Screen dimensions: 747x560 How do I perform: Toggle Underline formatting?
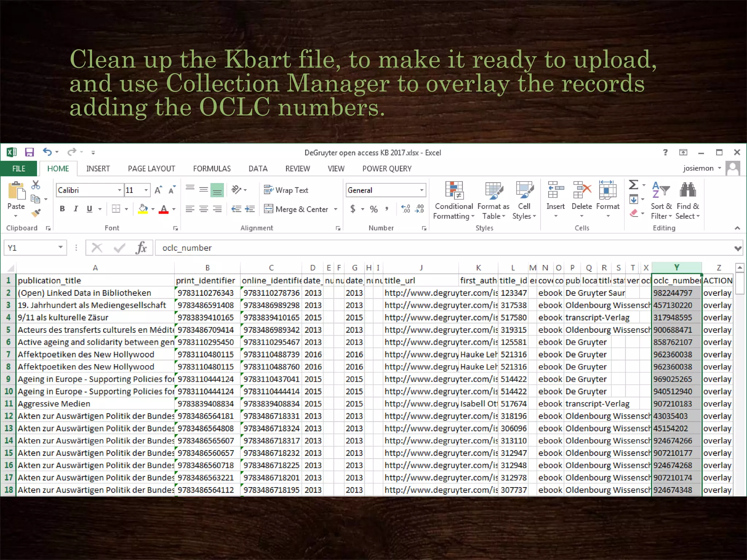(89, 209)
